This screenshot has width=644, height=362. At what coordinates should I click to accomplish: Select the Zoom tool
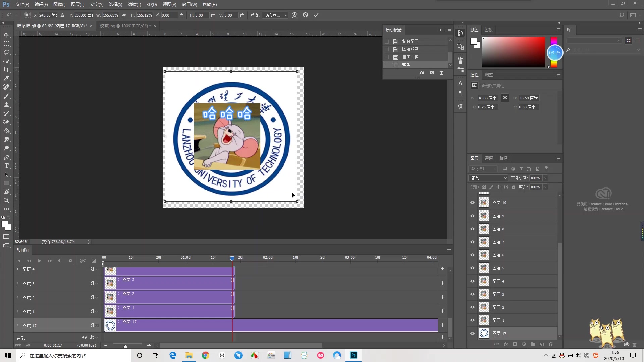tap(6, 200)
